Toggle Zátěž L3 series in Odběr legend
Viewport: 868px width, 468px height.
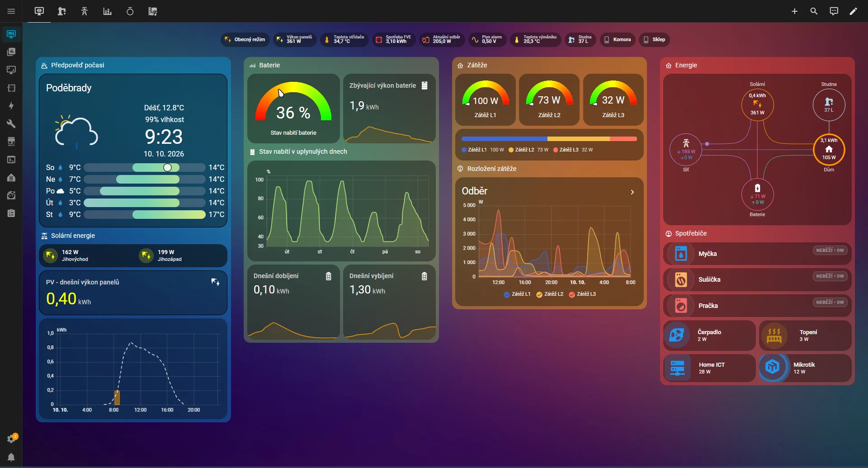582,294
